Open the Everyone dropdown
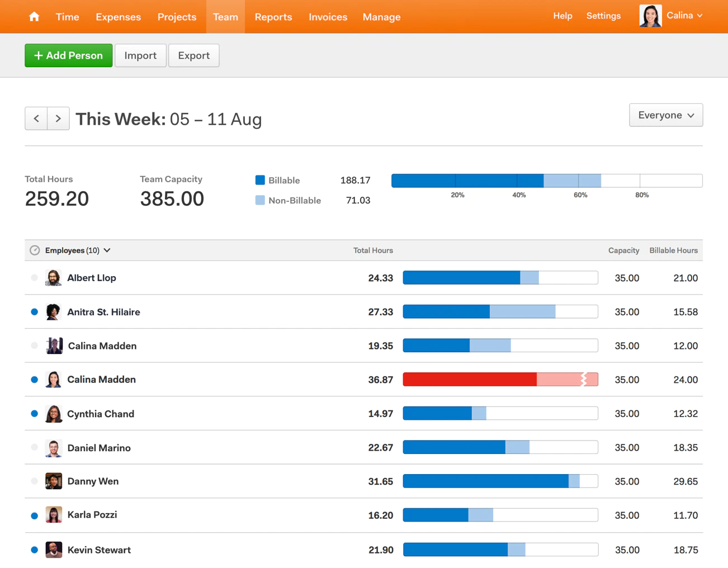 [x=666, y=115]
